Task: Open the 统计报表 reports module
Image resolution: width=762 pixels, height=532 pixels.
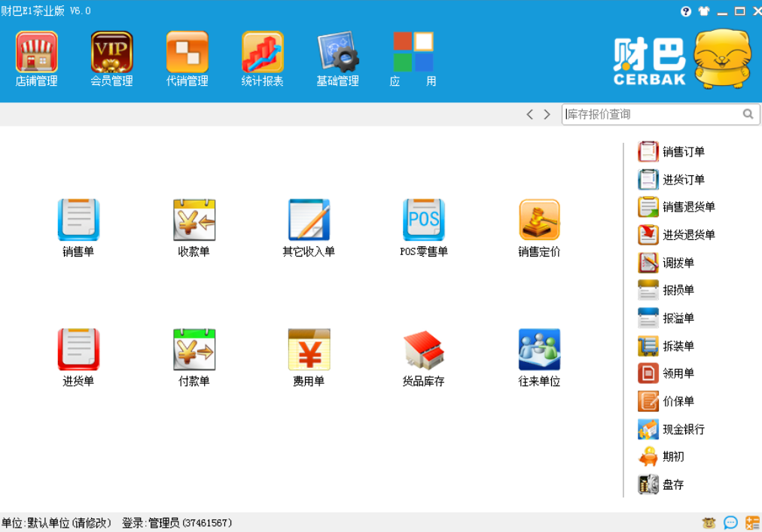Action: point(262,58)
